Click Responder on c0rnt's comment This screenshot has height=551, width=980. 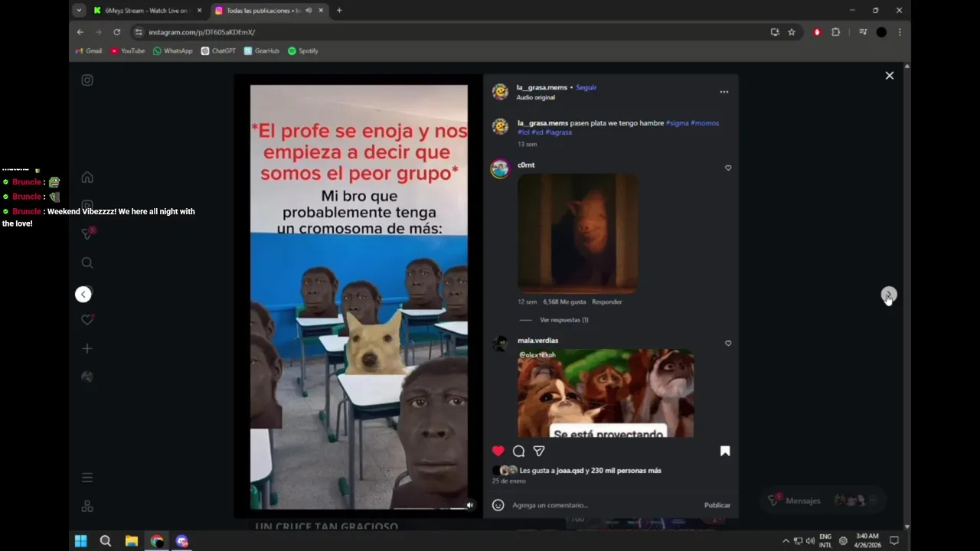pyautogui.click(x=607, y=302)
